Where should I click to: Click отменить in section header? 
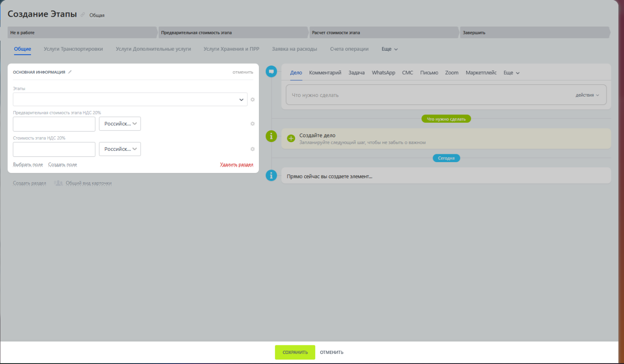point(243,72)
